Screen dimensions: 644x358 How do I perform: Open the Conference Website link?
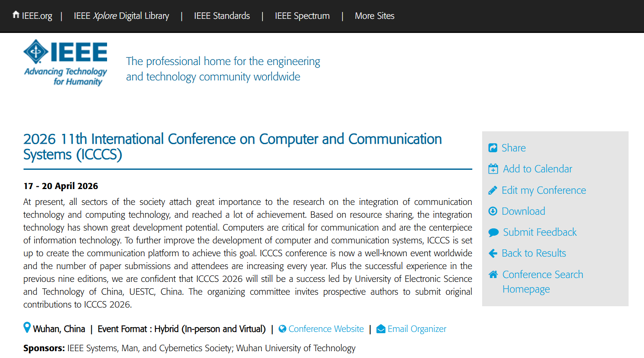(x=326, y=329)
